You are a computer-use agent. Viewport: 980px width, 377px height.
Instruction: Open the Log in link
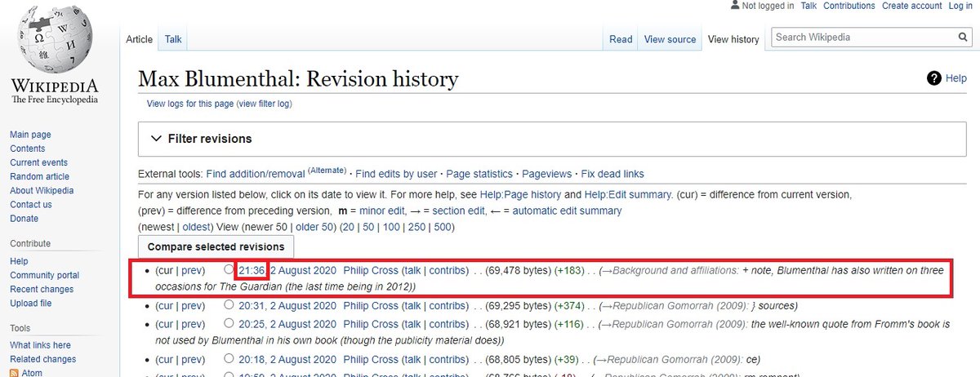tap(960, 6)
